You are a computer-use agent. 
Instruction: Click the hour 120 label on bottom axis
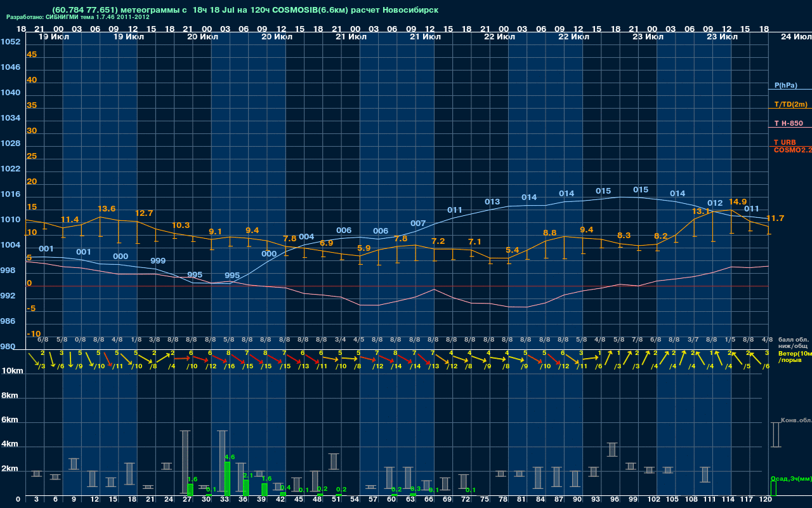(x=766, y=500)
